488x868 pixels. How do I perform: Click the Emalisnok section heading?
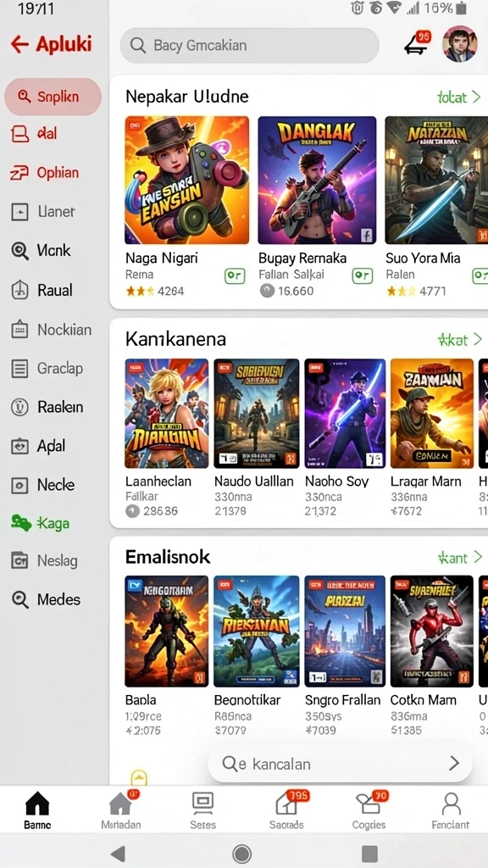169,556
